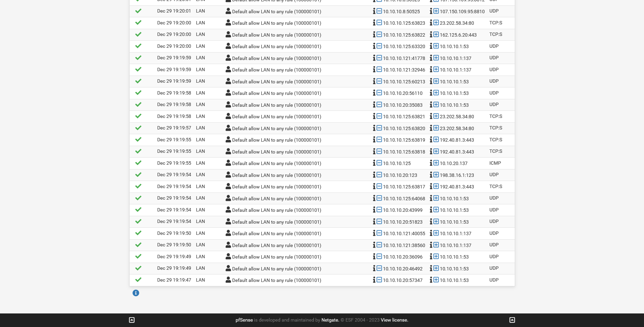Click the destination info icon in the 10.10.10.125:63823 row
The image size is (644, 327).
coord(431,23)
